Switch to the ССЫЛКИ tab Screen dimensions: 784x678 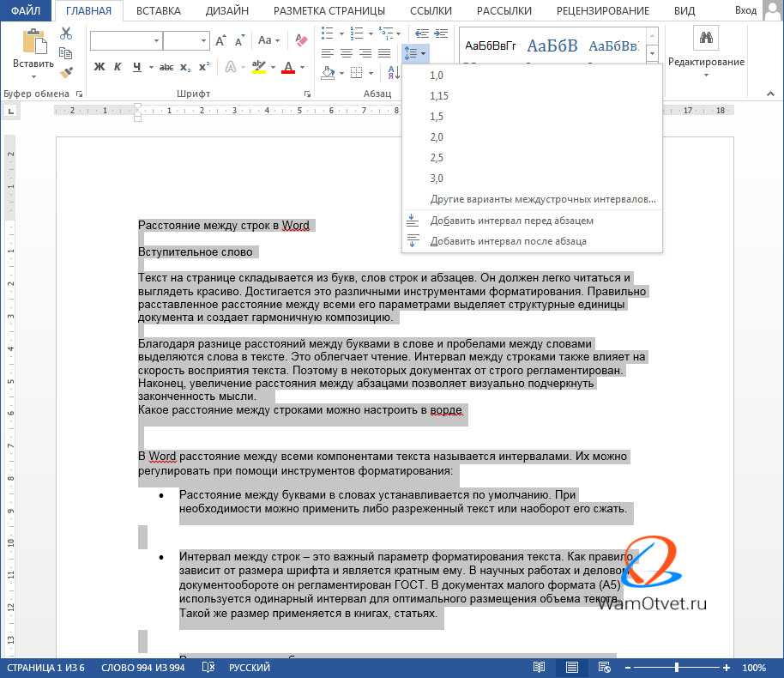click(x=431, y=10)
